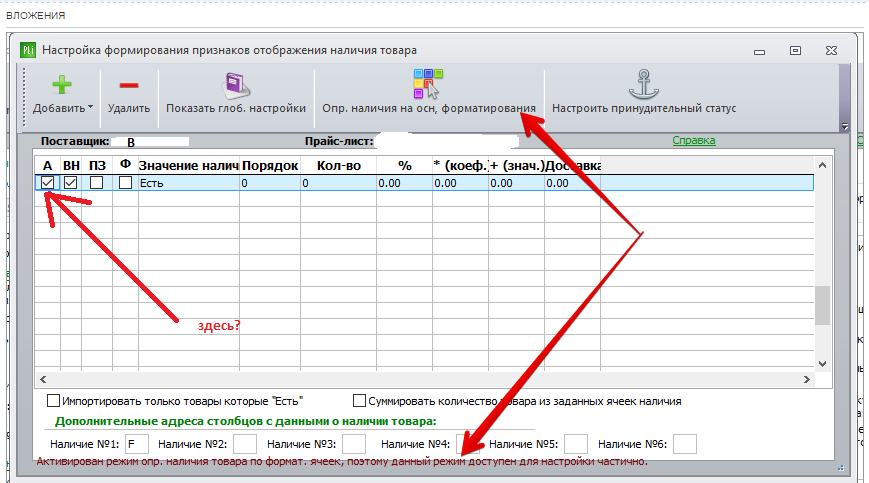Select the Кол-во cell in the Есть row

pyautogui.click(x=338, y=183)
